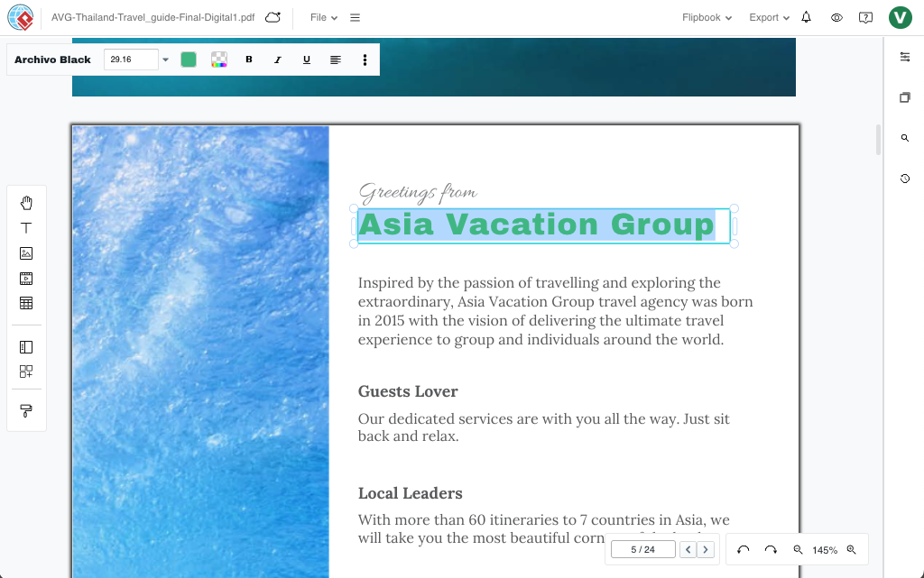
Task: Open text alignment options
Action: coord(336,60)
